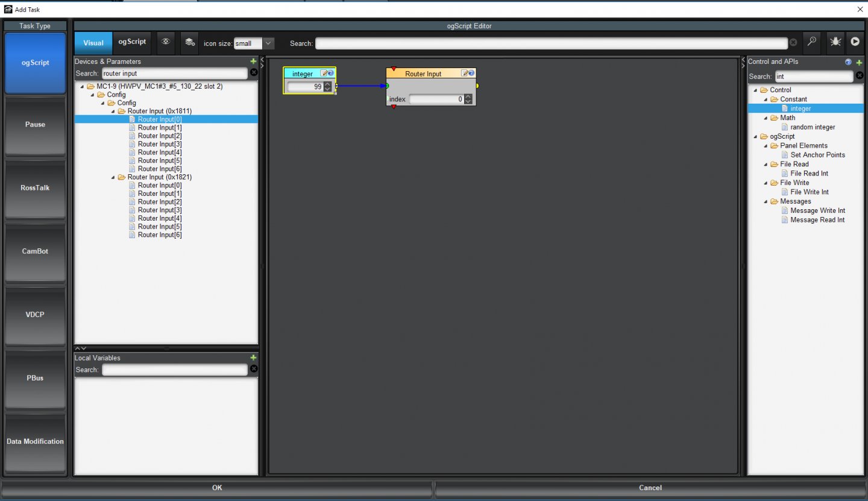Collapse the ogScript folder in APIs tree

coord(755,137)
